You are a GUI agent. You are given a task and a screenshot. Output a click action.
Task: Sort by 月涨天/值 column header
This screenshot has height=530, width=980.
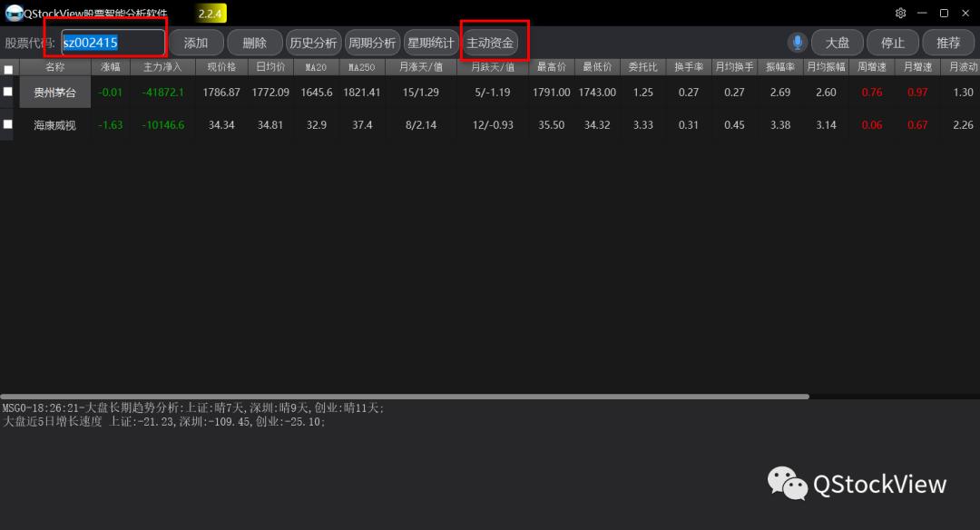[421, 67]
